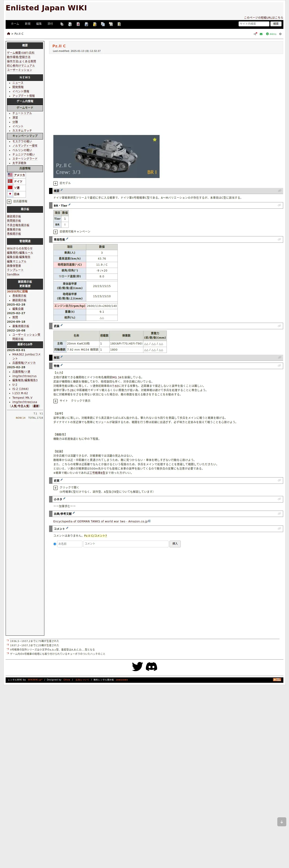Open Amazon.co.jp encyclopedia reference link

point(100,521)
